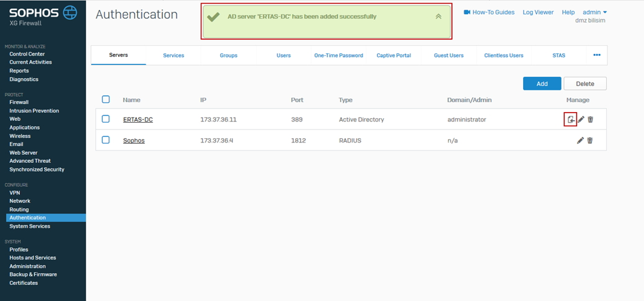Image resolution: width=644 pixels, height=301 pixels.
Task: Open Network in sidebar
Action: click(x=20, y=201)
